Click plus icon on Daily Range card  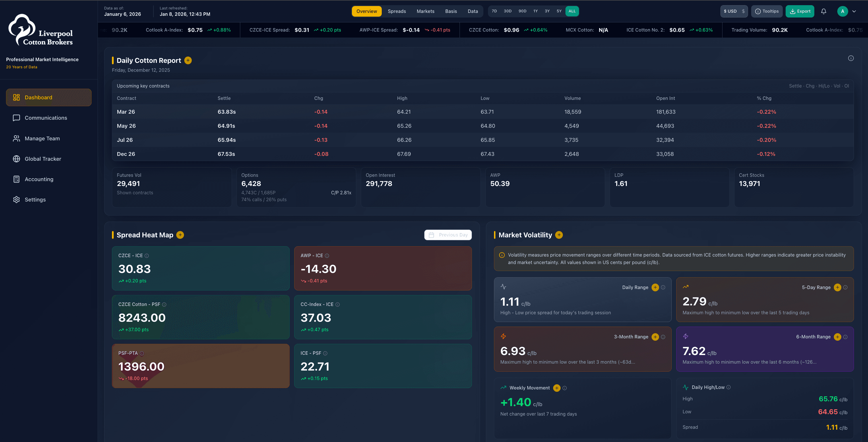655,287
